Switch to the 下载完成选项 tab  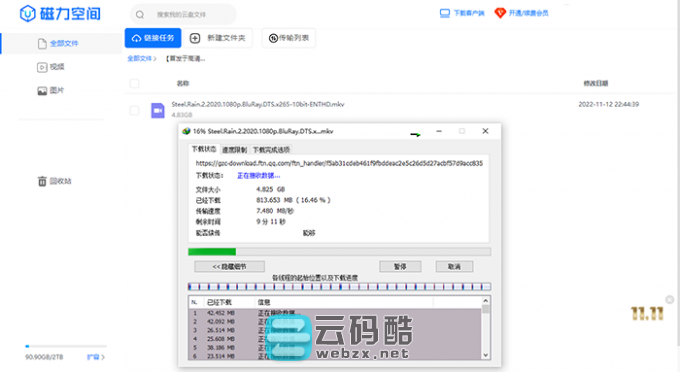pos(271,150)
